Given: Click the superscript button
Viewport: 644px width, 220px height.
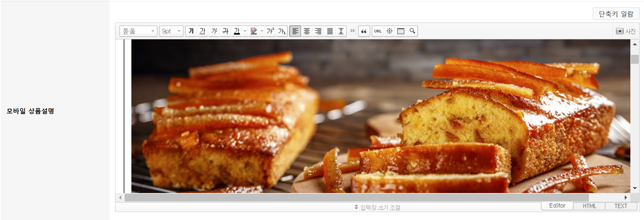Looking at the screenshot, I should coord(270,31).
